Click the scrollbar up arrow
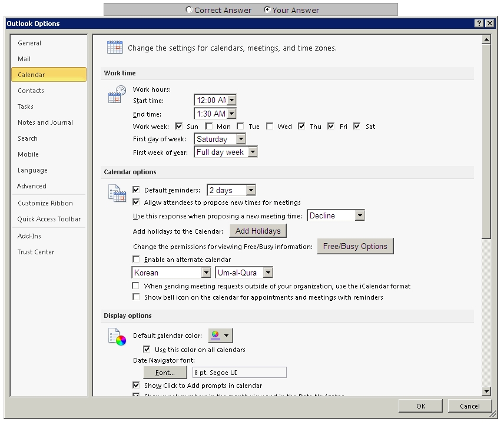This screenshot has height=425, width=504. pos(486,40)
